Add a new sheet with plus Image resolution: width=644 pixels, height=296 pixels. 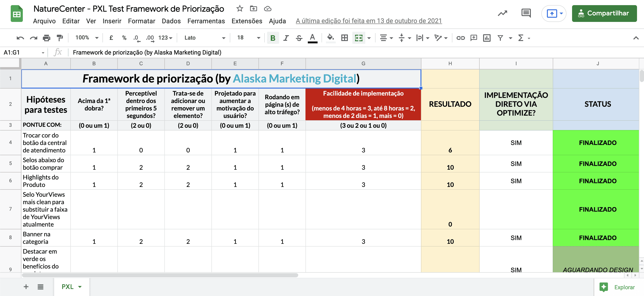(x=26, y=287)
